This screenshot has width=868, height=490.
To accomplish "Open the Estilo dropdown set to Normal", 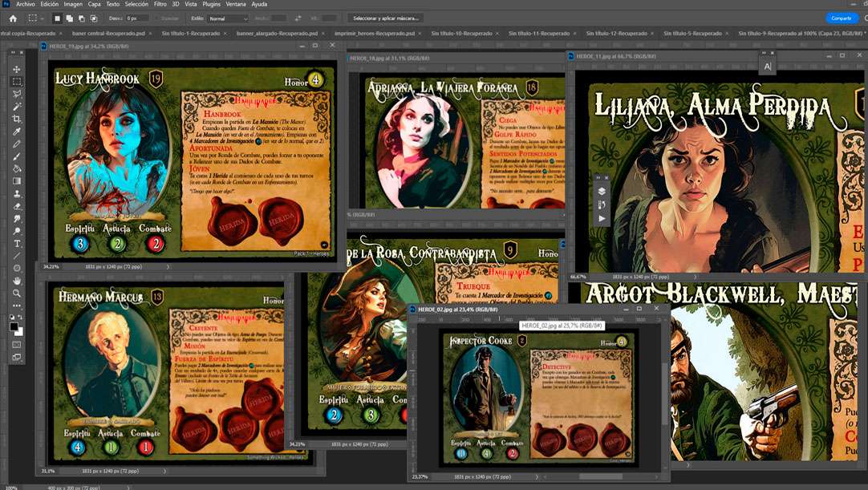I will click(228, 18).
